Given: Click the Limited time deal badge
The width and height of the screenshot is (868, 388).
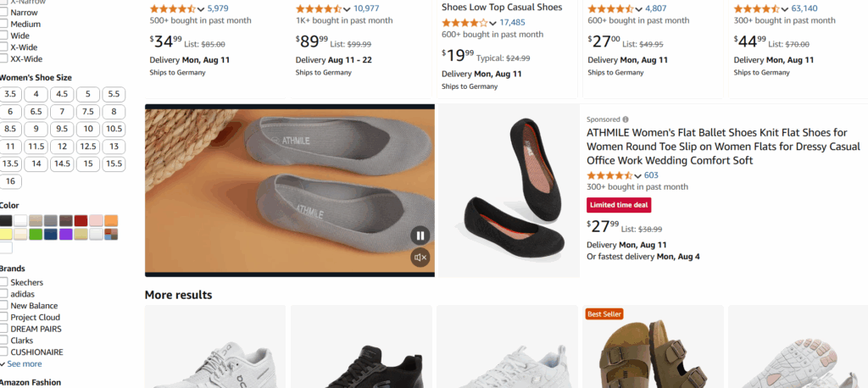Looking at the screenshot, I should tap(618, 205).
